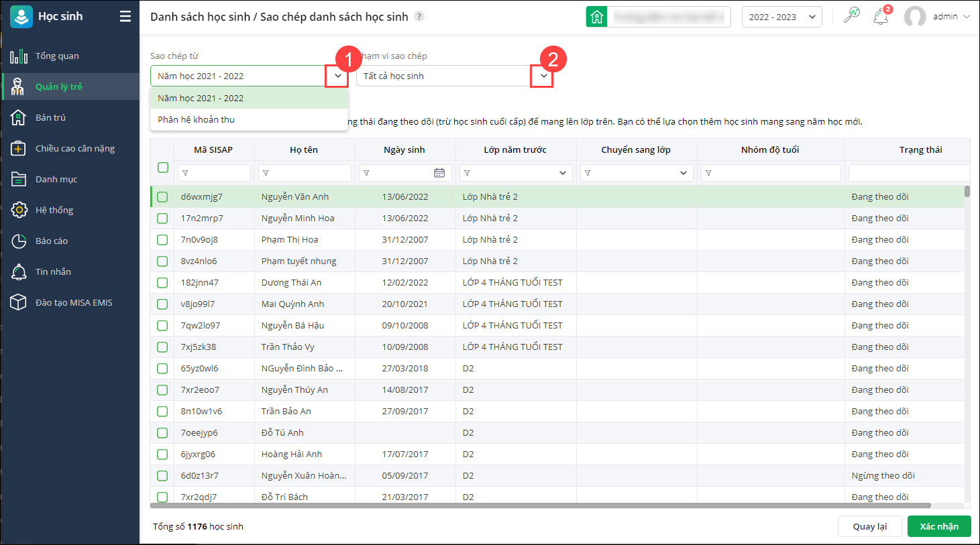Open the Phạm vi sao chép dropdown arrow
The width and height of the screenshot is (980, 545).
click(x=543, y=76)
